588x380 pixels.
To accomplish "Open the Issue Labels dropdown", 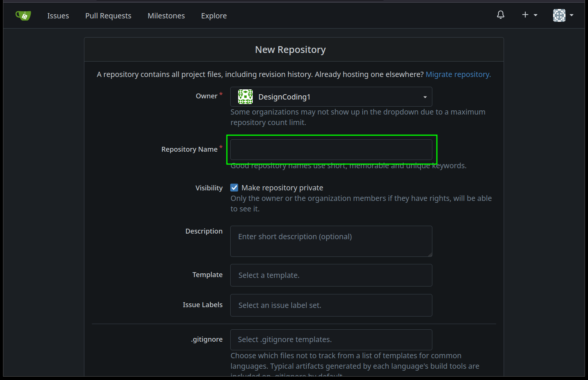I will coord(331,305).
